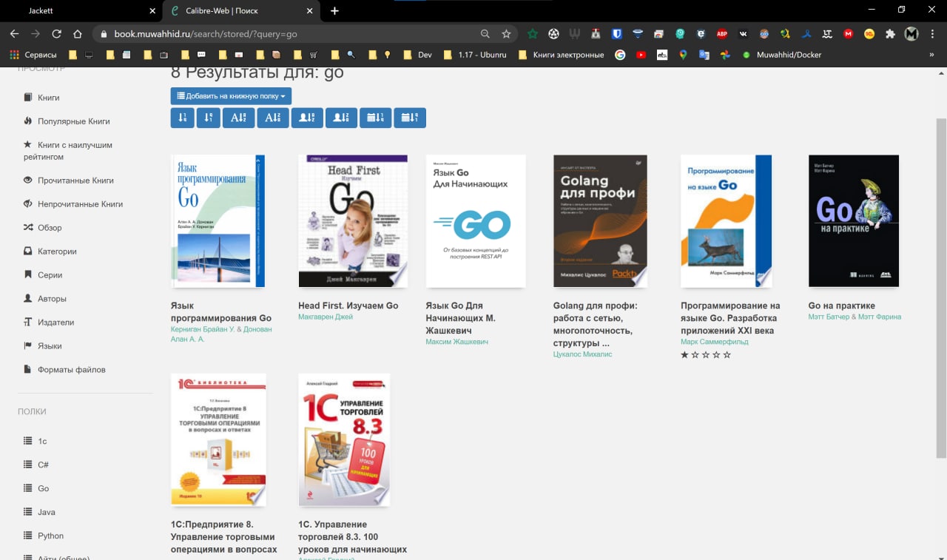Click the title 'Go на практике'
This screenshot has height=560, width=947.
pyautogui.click(x=842, y=306)
